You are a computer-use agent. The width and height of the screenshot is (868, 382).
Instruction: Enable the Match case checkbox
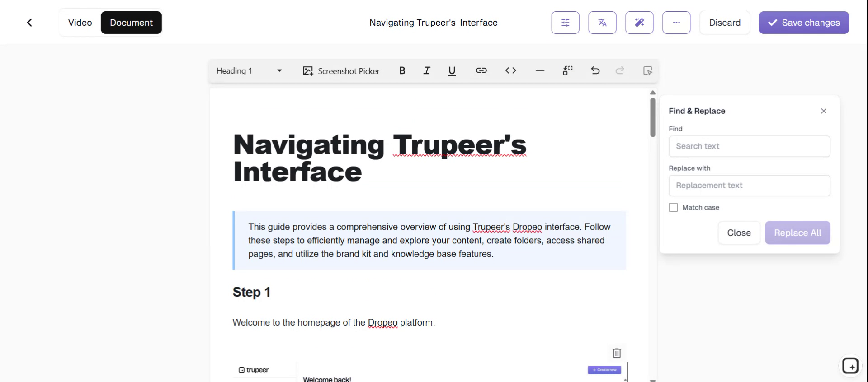673,207
